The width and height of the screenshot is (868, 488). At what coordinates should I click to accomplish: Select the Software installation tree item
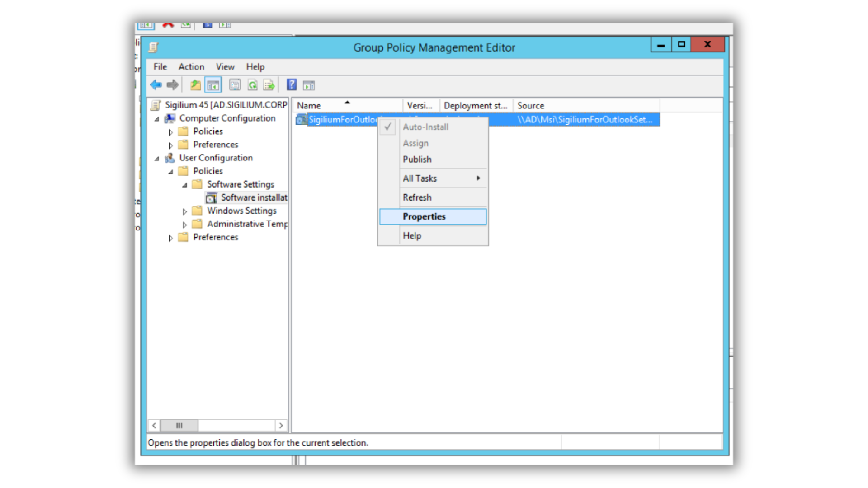pyautogui.click(x=253, y=198)
